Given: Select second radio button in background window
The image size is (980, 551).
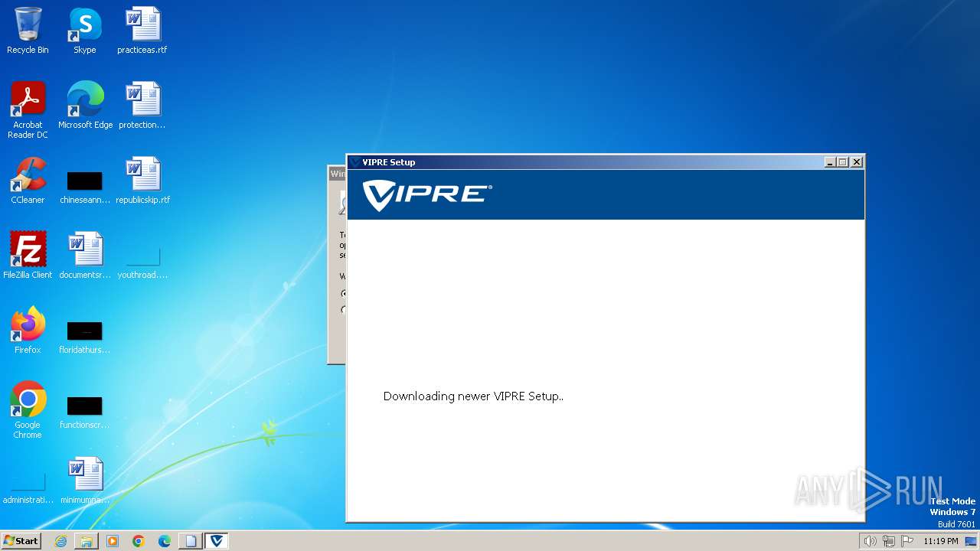Looking at the screenshot, I should click(x=344, y=310).
